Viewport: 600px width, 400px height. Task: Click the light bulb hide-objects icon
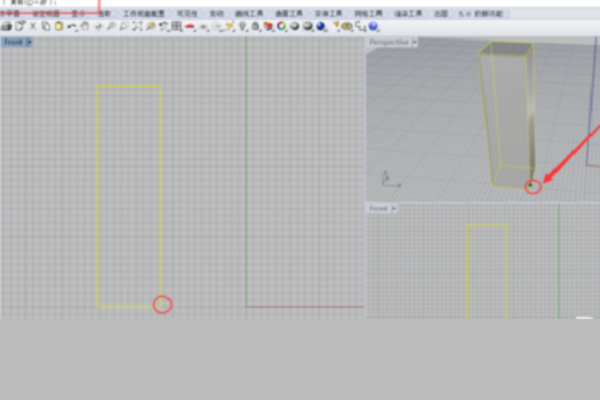click(243, 26)
